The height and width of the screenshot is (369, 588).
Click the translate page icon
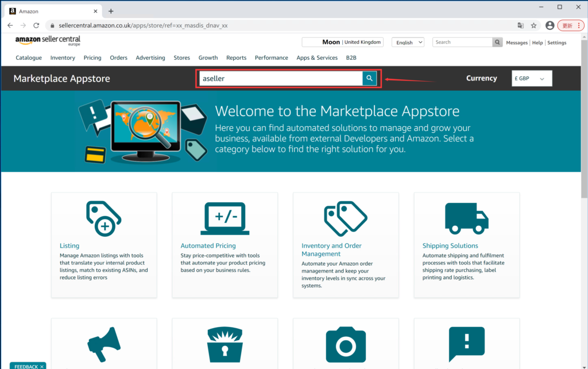pos(520,25)
